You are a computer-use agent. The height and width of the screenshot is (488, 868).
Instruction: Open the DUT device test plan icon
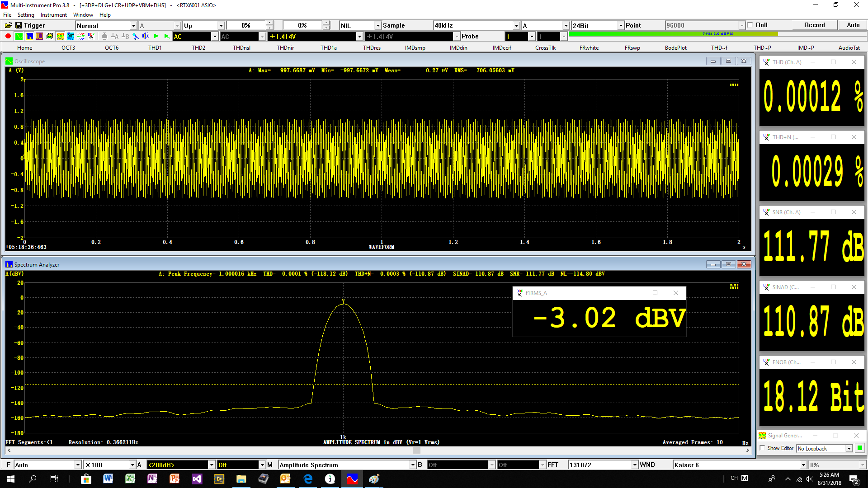click(x=71, y=36)
